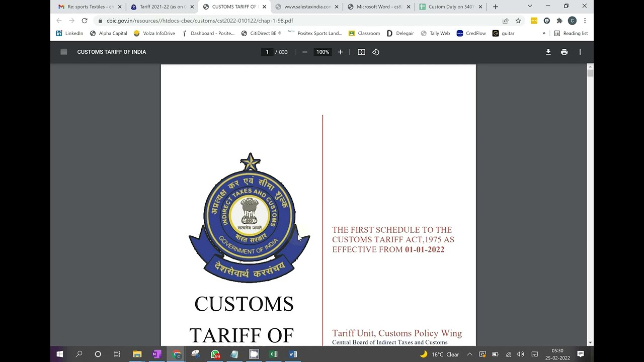Open the PDF viewer more actions menu

point(580,52)
